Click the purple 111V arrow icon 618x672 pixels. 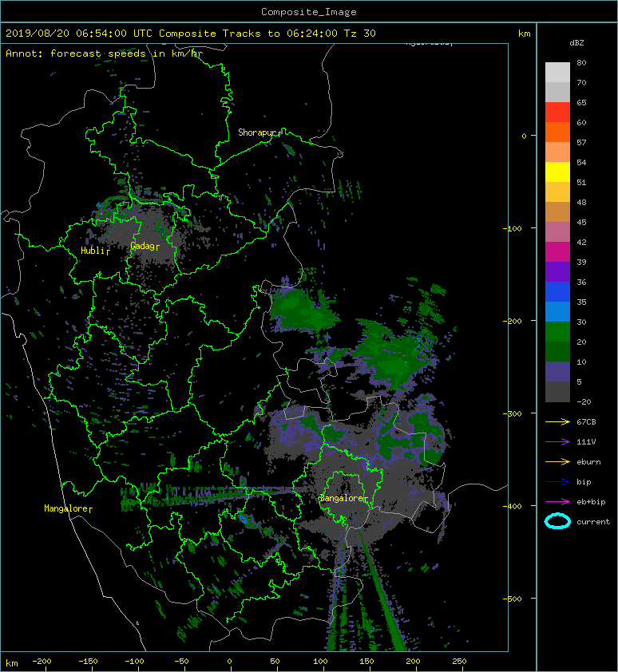(557, 442)
